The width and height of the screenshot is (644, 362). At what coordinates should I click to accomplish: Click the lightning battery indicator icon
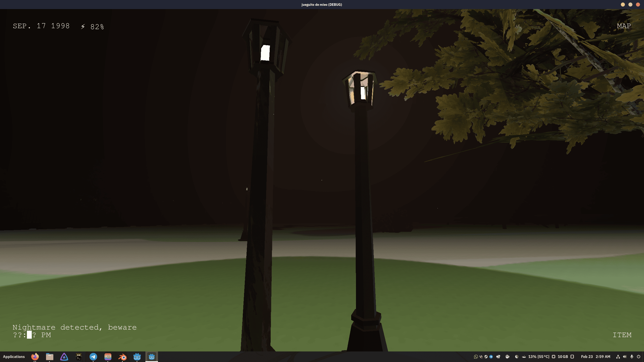(x=83, y=26)
